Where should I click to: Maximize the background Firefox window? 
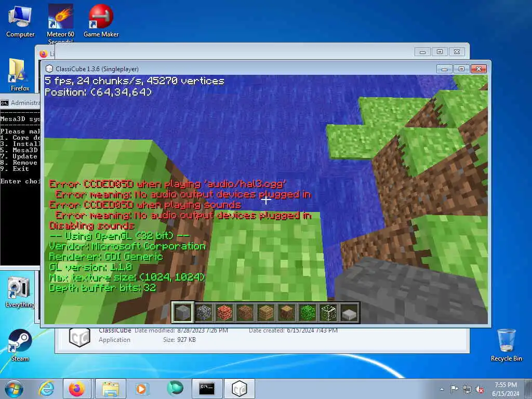[440, 52]
